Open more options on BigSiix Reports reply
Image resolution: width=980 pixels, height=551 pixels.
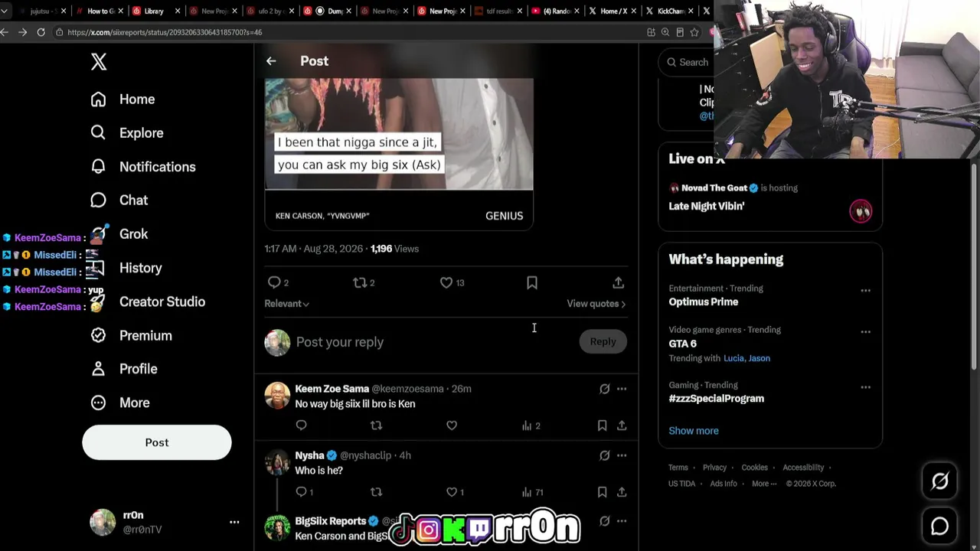tap(622, 521)
